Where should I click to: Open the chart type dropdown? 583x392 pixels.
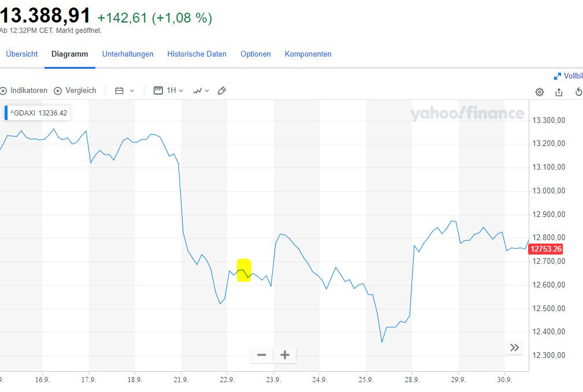click(200, 90)
